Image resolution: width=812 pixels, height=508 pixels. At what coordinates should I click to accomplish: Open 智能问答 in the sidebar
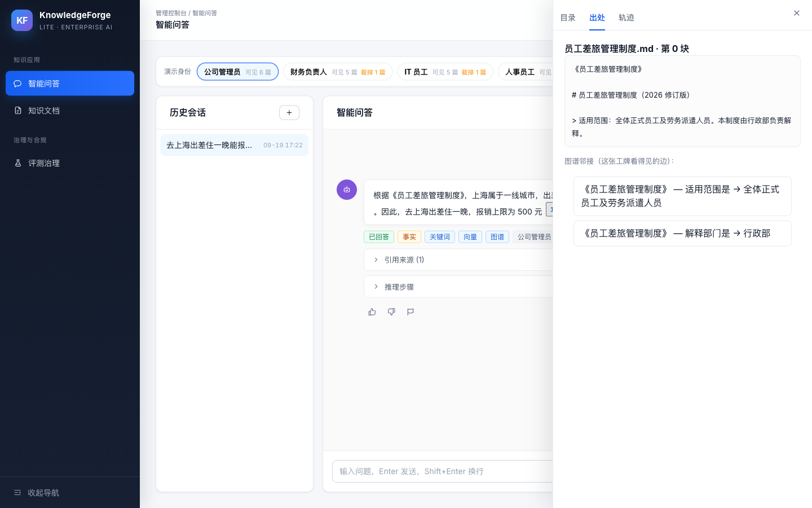pyautogui.click(x=70, y=84)
